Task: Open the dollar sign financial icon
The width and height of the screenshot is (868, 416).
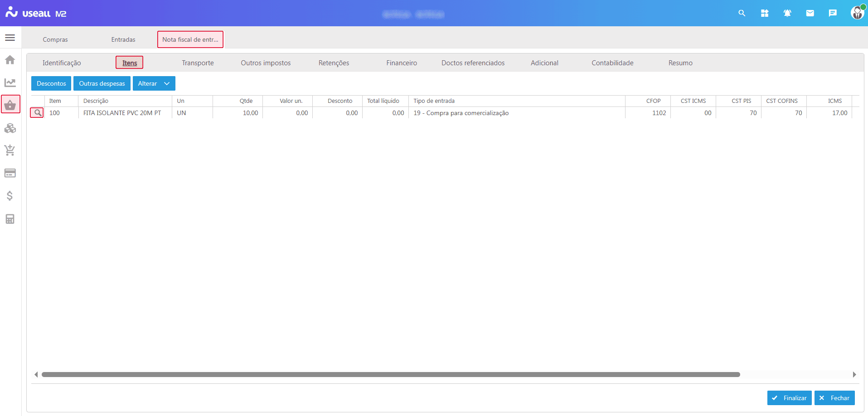Action: pos(10,196)
